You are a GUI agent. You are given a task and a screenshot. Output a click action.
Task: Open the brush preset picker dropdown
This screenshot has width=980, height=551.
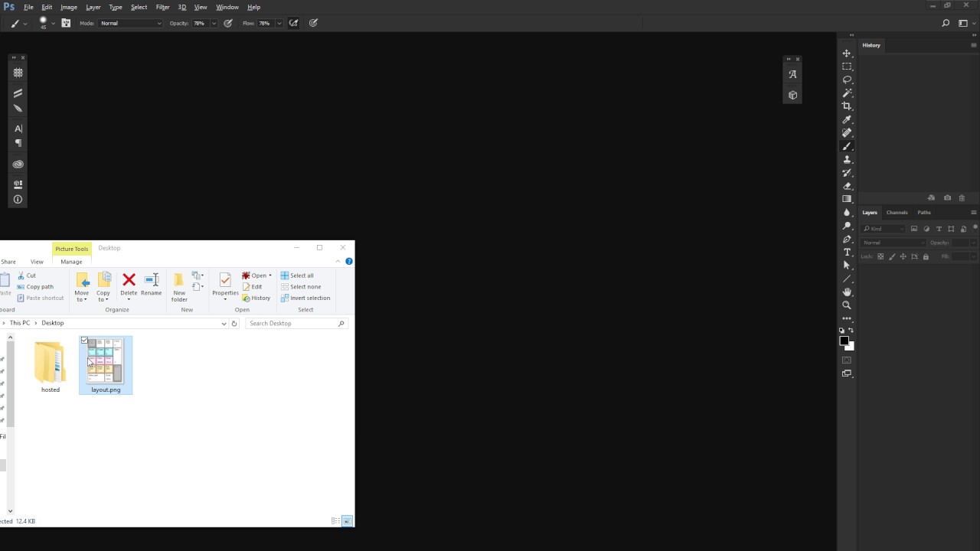[x=53, y=23]
